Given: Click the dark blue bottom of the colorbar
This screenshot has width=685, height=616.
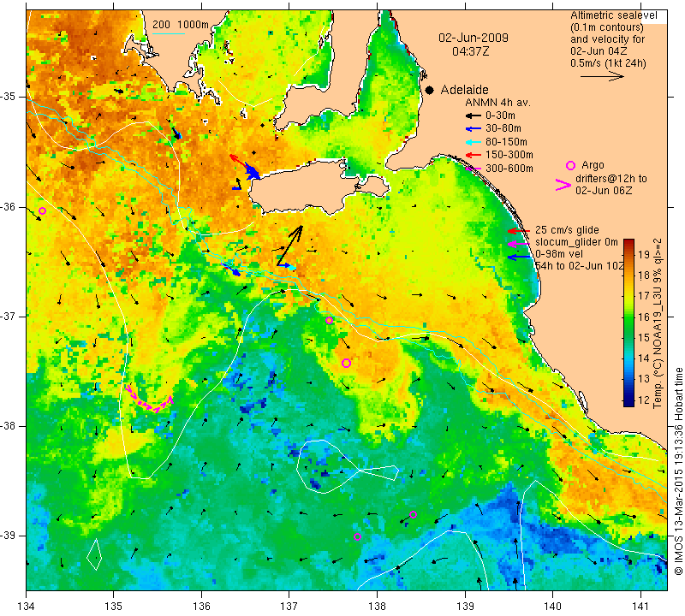Looking at the screenshot, I should point(628,401).
